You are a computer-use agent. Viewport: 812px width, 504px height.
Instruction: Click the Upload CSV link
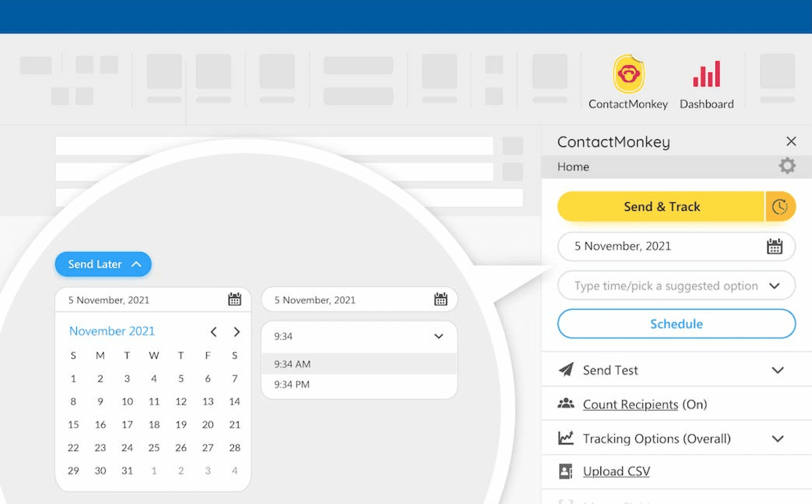click(616, 471)
